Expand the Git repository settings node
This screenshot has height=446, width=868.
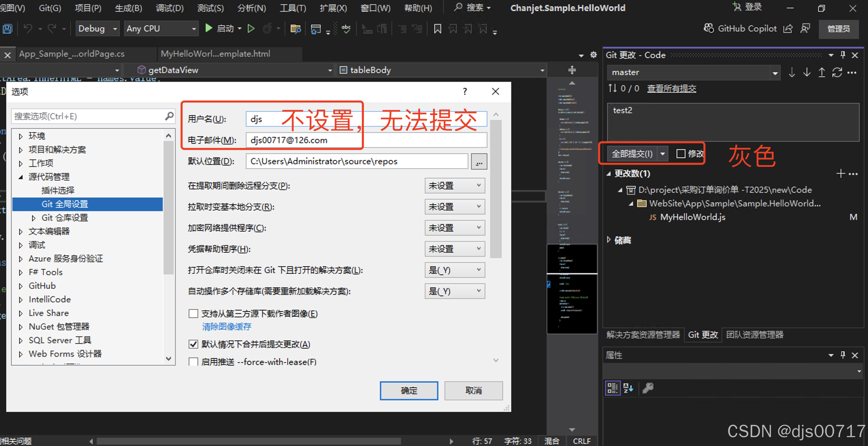click(34, 218)
